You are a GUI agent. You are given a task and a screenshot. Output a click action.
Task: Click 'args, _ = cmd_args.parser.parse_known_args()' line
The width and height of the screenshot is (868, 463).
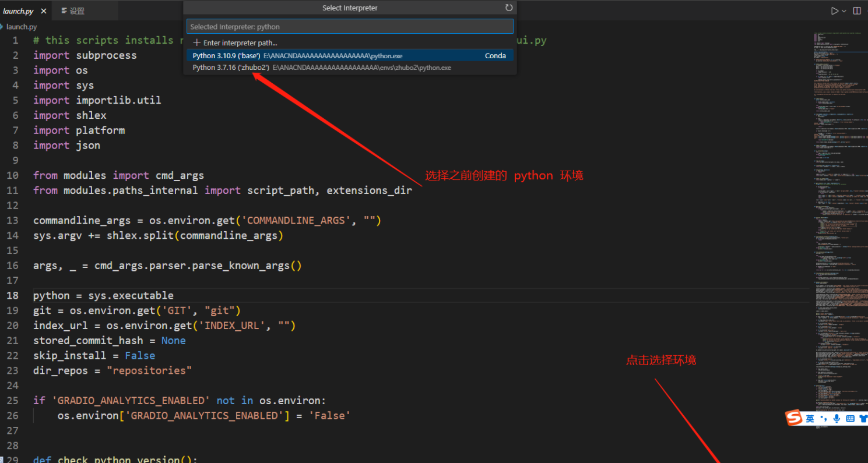point(167,266)
